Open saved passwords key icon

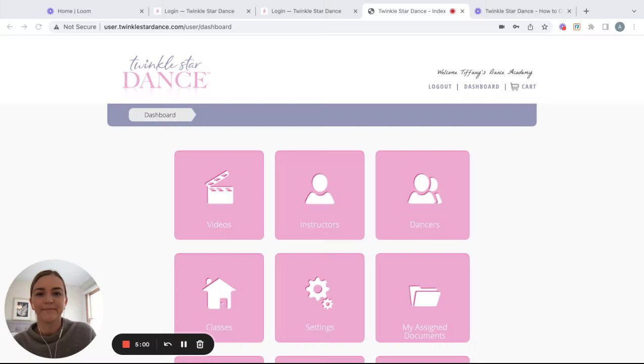point(516,27)
